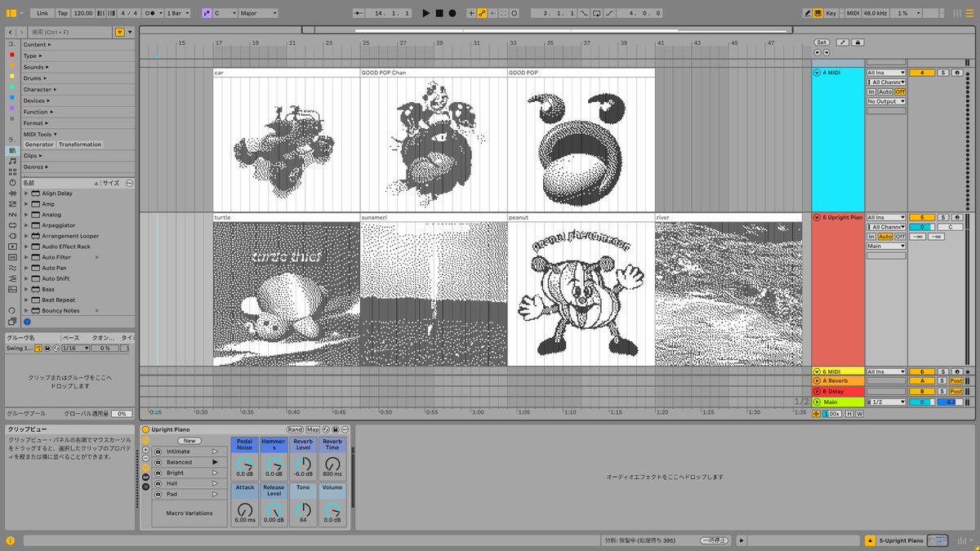Click the Set locator button
This screenshot has height=551, width=980.
click(x=822, y=42)
